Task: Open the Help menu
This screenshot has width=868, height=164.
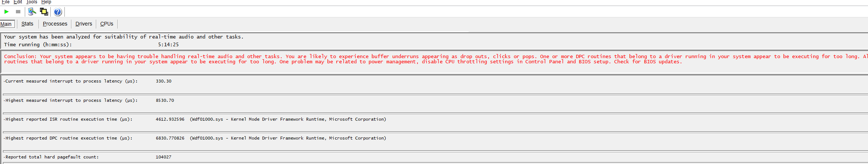Action: 46,2
